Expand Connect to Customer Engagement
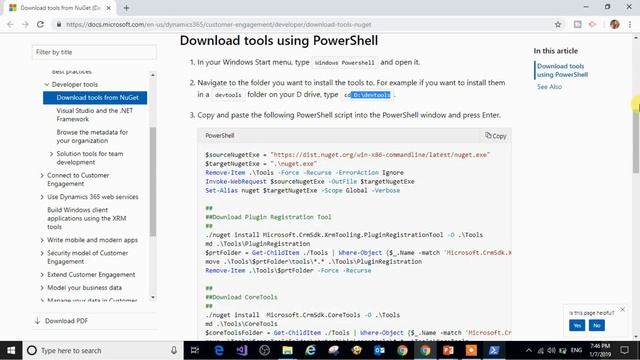 click(x=42, y=176)
